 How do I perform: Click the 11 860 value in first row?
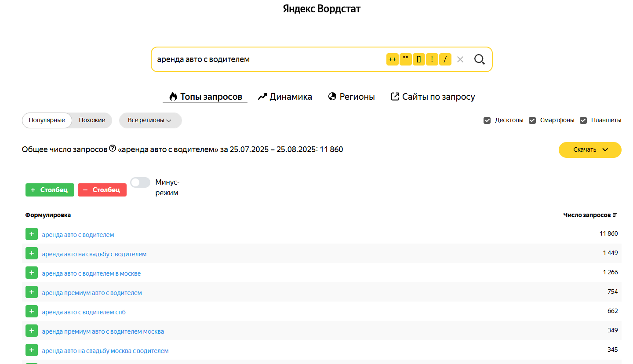(609, 233)
